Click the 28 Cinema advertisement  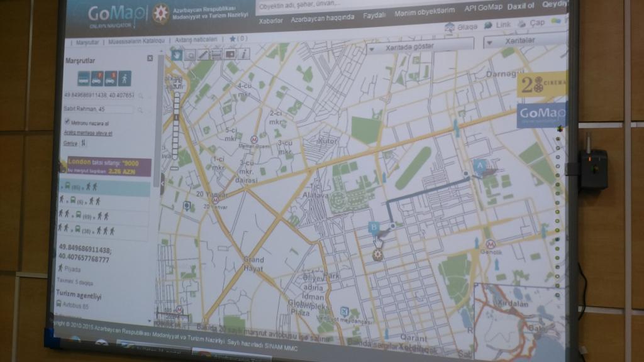(x=542, y=84)
